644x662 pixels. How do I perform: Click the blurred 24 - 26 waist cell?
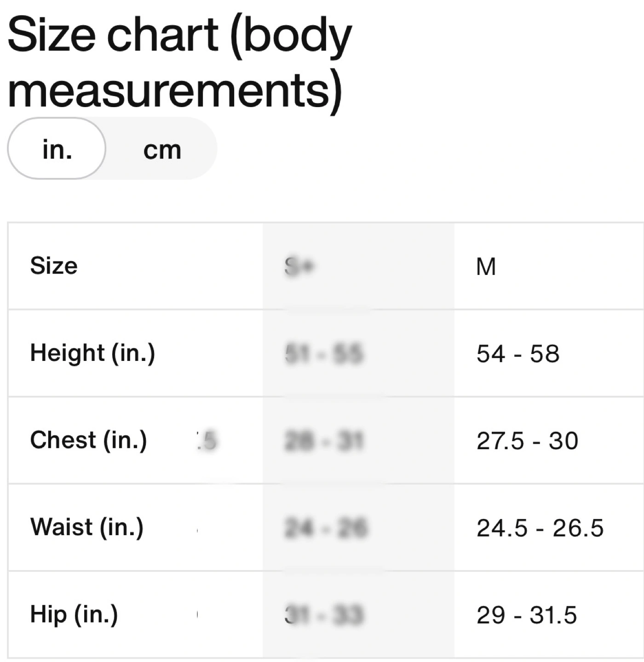[326, 528]
